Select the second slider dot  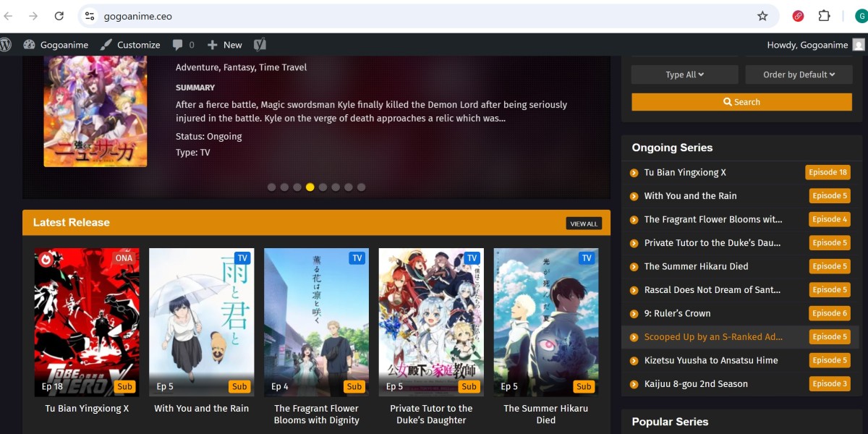pyautogui.click(x=284, y=187)
